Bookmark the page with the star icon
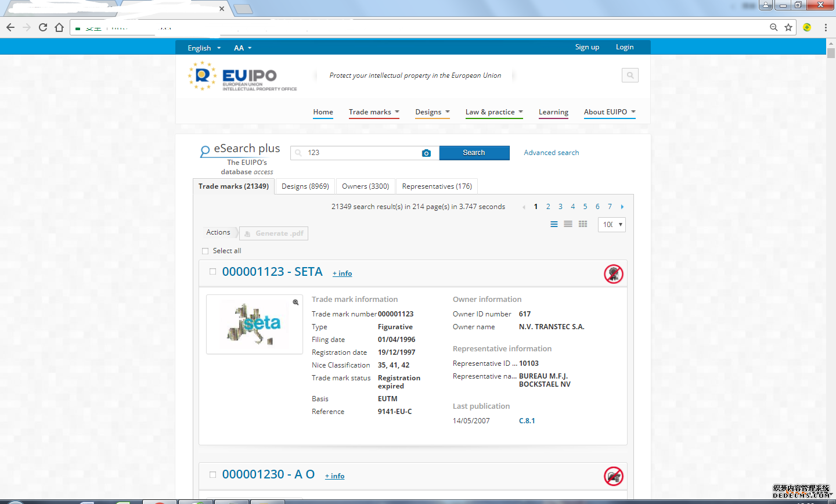This screenshot has height=504, width=836. click(788, 27)
